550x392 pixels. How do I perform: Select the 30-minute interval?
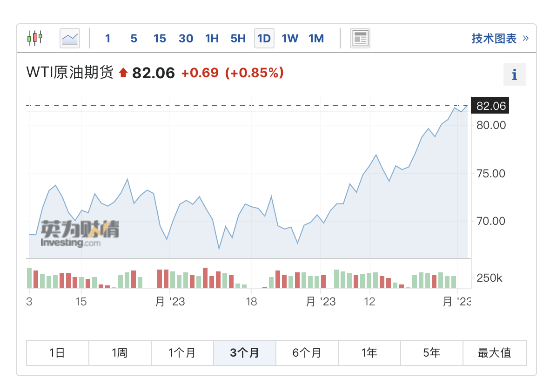186,38
